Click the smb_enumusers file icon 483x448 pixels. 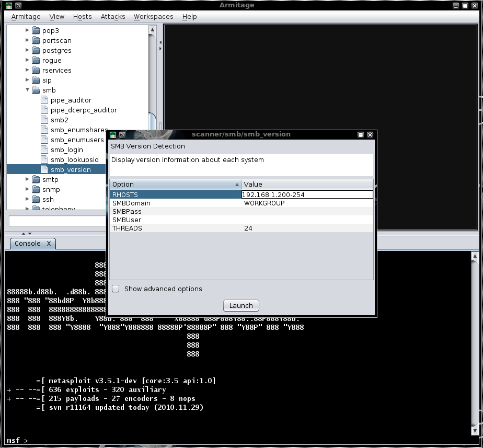(x=44, y=140)
